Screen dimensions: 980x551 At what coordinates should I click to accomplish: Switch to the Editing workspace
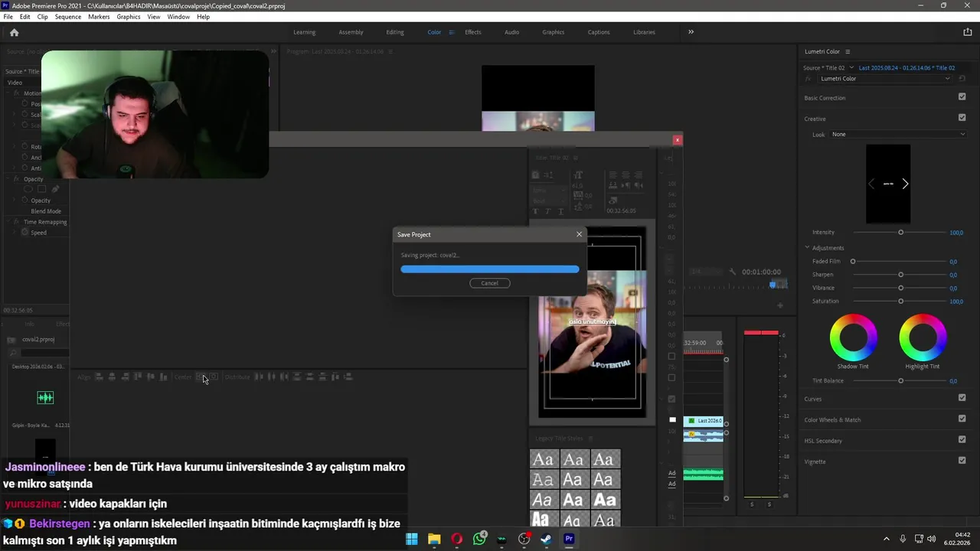pos(395,32)
